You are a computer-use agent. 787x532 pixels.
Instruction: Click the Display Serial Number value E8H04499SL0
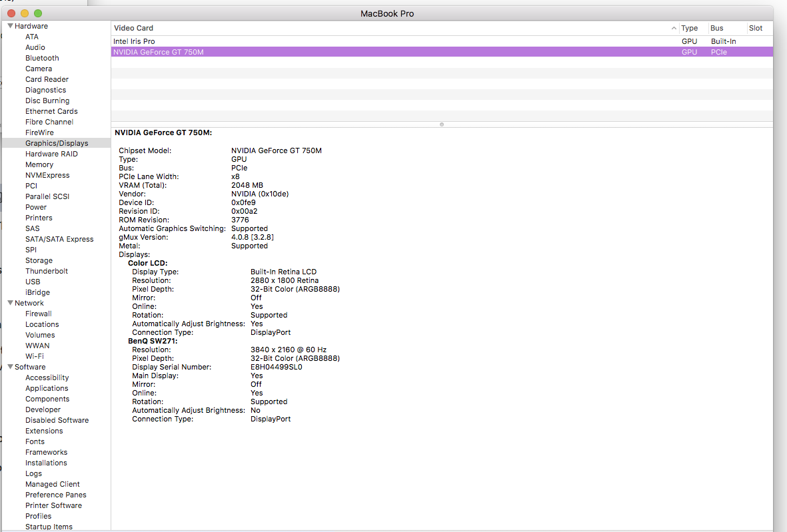coord(276,367)
